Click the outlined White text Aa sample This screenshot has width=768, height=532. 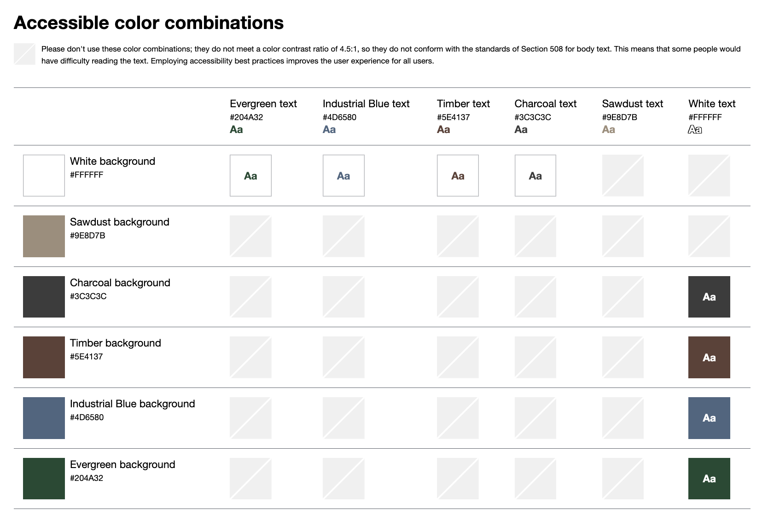pyautogui.click(x=695, y=130)
